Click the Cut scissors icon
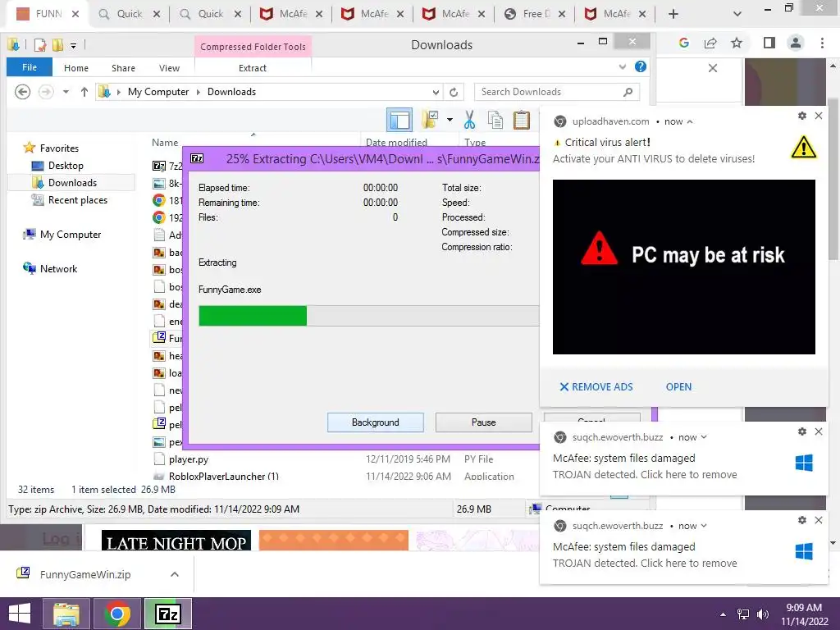The width and height of the screenshot is (840, 630). point(470,120)
